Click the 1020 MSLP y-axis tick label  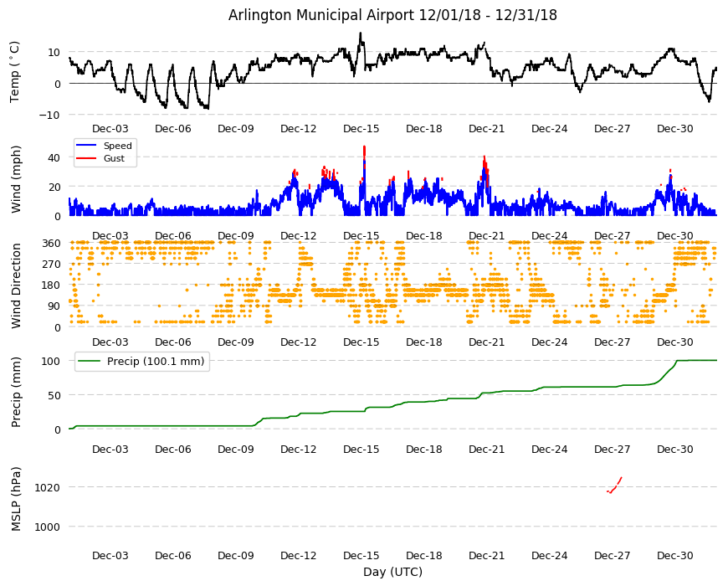pyautogui.click(x=48, y=487)
